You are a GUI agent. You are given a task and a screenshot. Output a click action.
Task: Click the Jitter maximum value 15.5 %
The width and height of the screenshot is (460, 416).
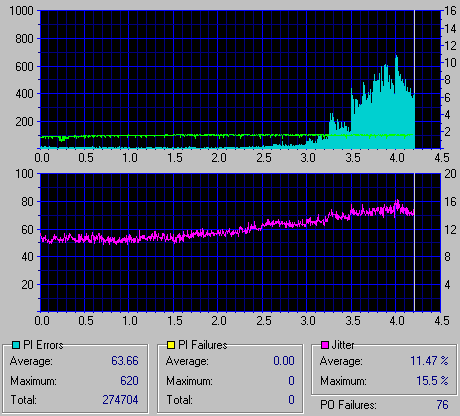tap(432, 381)
